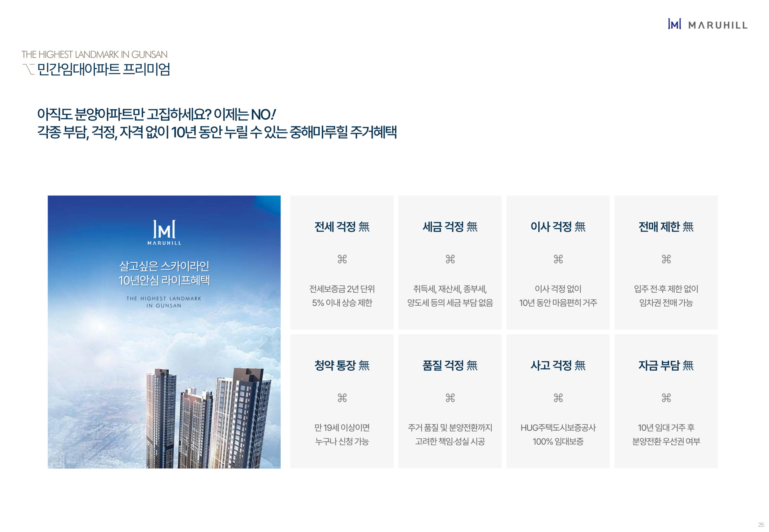Image resolution: width=769 pixels, height=532 pixels.
Task: Click the headline 아직도 분양아파트만 고집하세요? 이제는 NO!
Action: pos(156,114)
